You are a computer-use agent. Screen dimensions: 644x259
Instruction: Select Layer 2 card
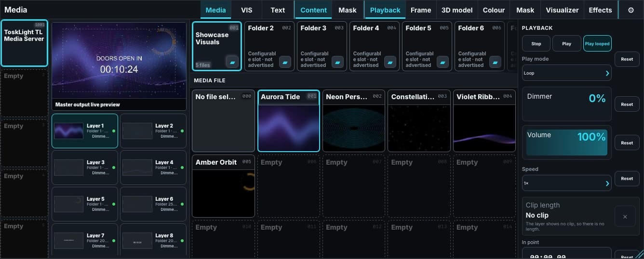pyautogui.click(x=153, y=131)
